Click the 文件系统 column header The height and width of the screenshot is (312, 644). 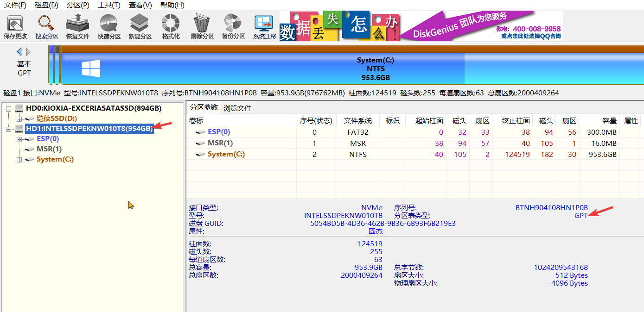tap(358, 121)
